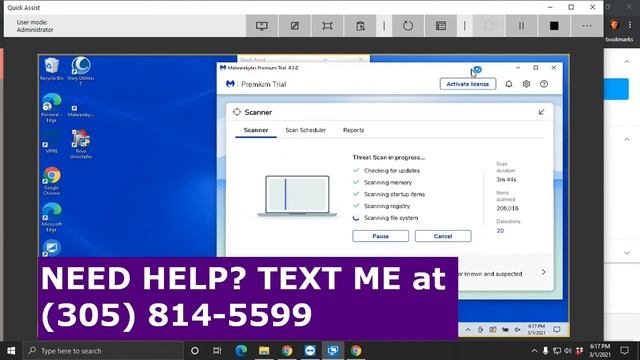
Task: Open Edge on the host taskbar
Action: (x=241, y=351)
